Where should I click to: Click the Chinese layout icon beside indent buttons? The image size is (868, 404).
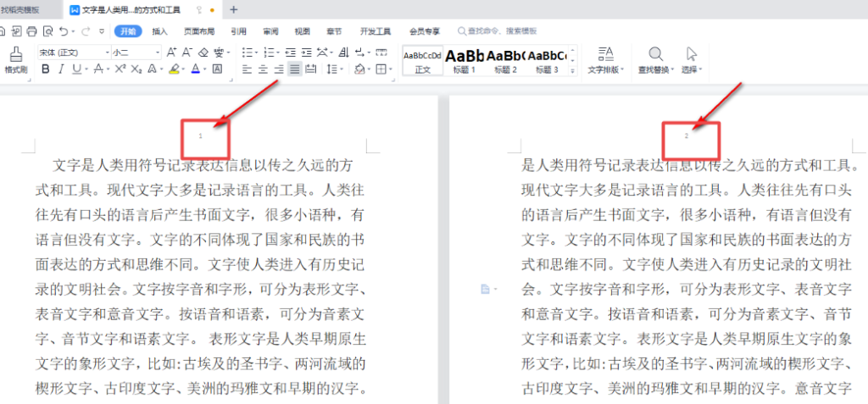322,53
